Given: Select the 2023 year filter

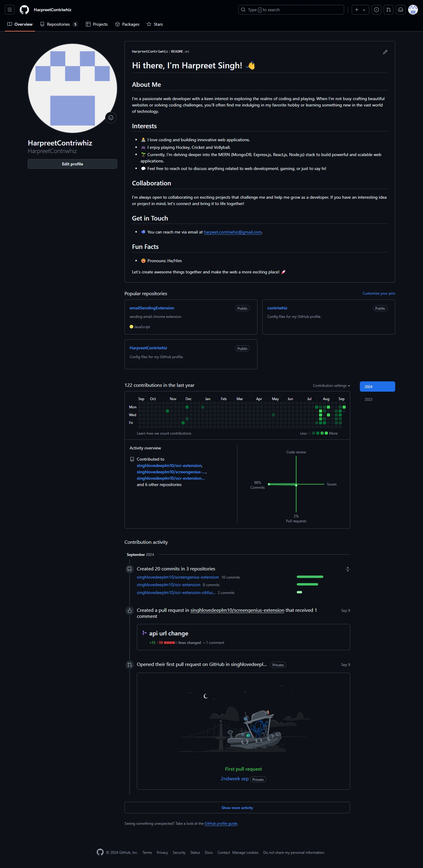Looking at the screenshot, I should point(377,400).
